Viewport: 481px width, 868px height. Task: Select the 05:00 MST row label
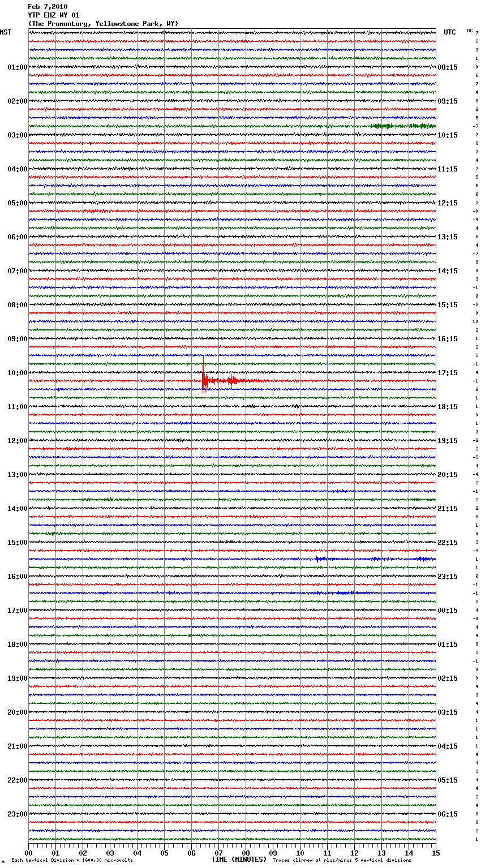point(18,203)
